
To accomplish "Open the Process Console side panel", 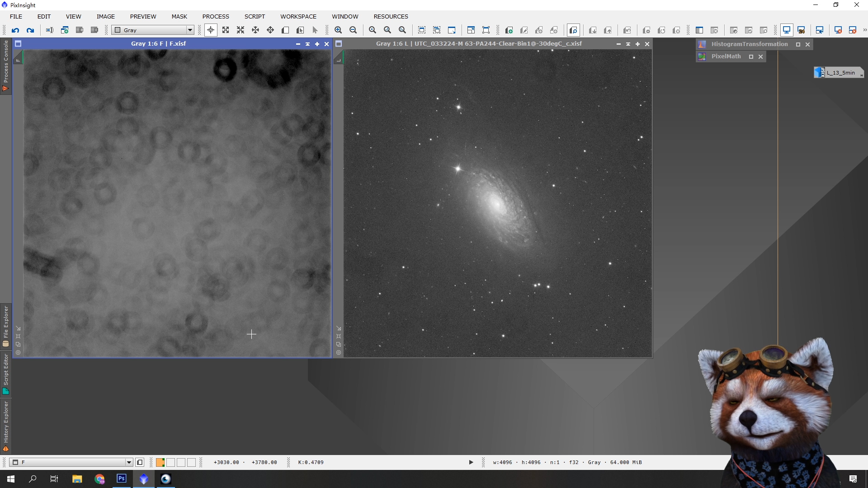I will coord(6,66).
